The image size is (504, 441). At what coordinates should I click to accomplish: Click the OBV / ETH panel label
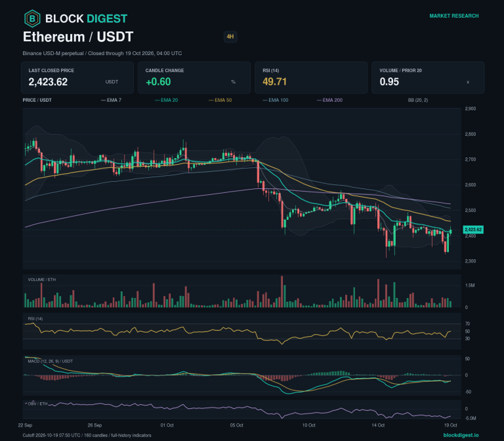point(37,404)
